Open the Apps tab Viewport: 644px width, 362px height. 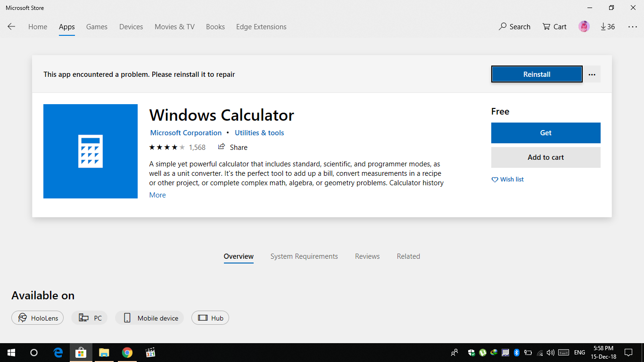(x=67, y=27)
